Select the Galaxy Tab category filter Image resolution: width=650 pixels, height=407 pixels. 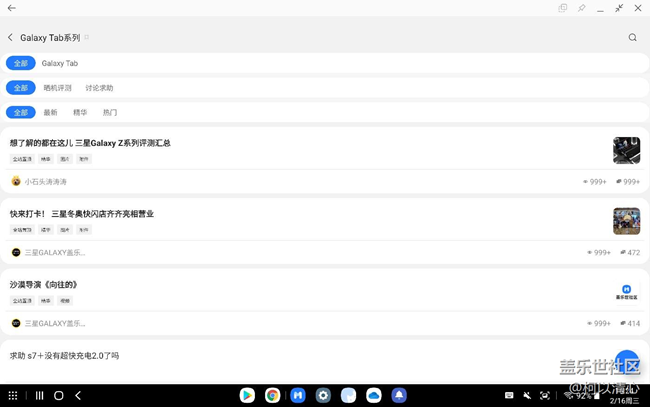[60, 63]
